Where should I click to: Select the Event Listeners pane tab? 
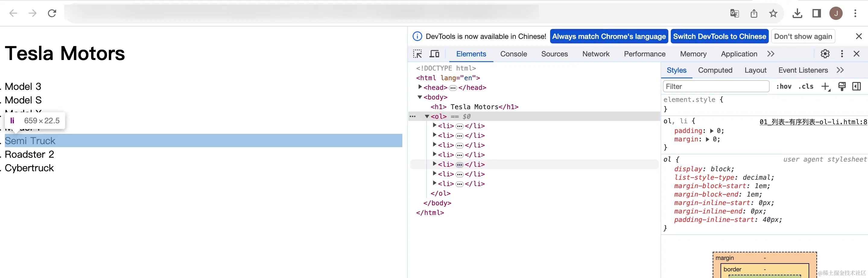coord(803,70)
